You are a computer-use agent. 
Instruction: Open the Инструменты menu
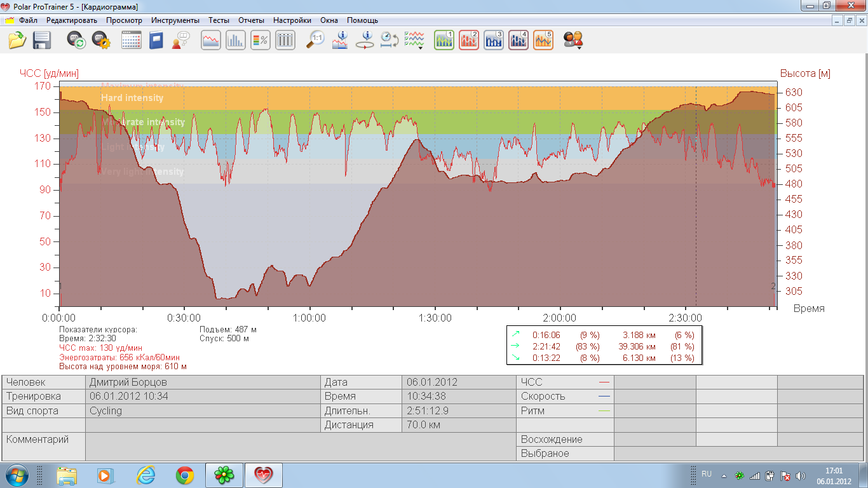175,20
